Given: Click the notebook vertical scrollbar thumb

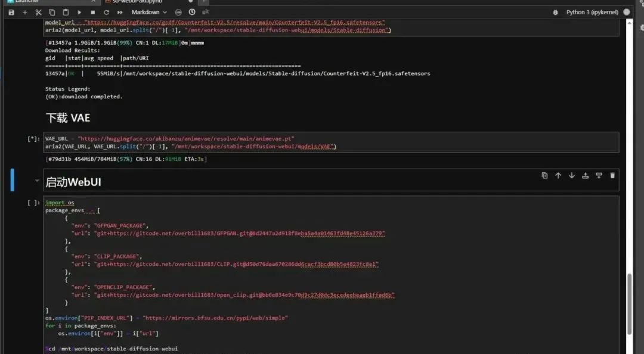Looking at the screenshot, I should coord(629,304).
